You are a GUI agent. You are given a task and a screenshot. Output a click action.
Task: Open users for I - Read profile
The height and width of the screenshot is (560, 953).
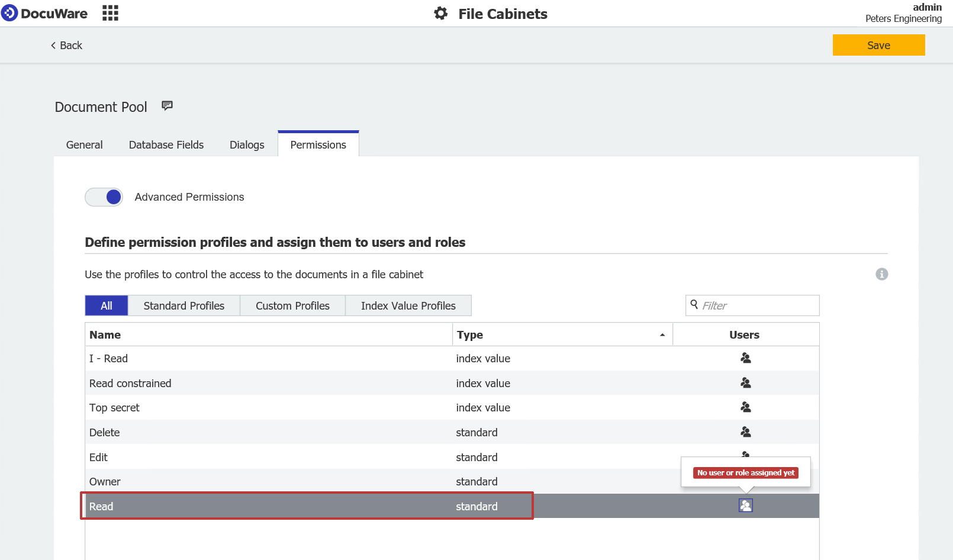[x=745, y=358]
